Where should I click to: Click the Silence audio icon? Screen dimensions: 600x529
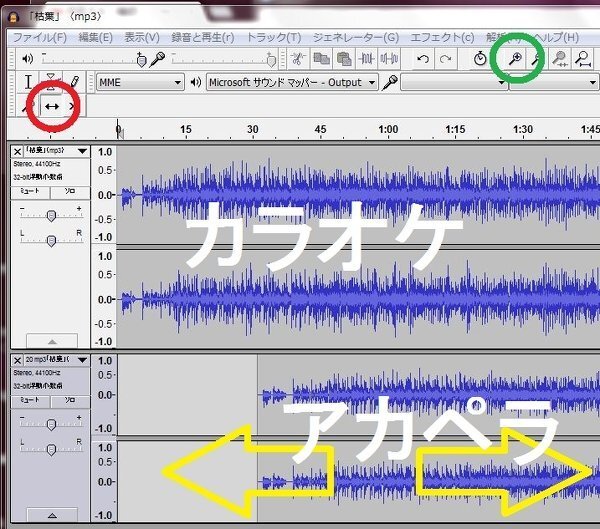(389, 59)
